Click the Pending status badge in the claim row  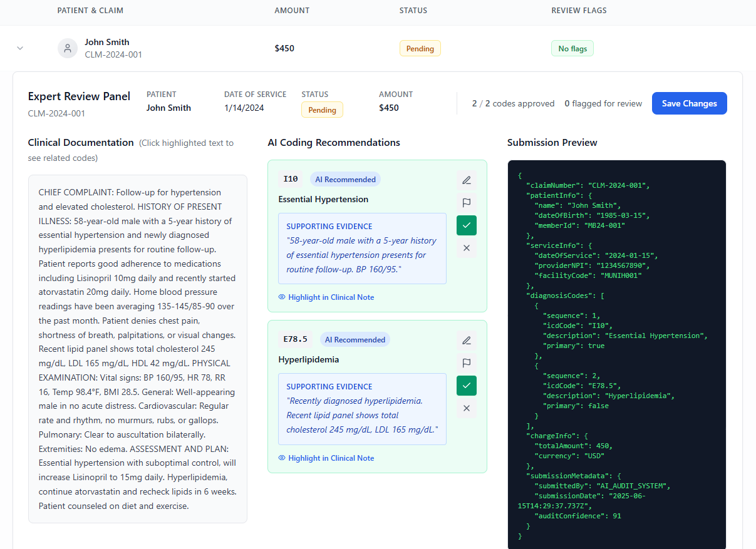tap(420, 48)
